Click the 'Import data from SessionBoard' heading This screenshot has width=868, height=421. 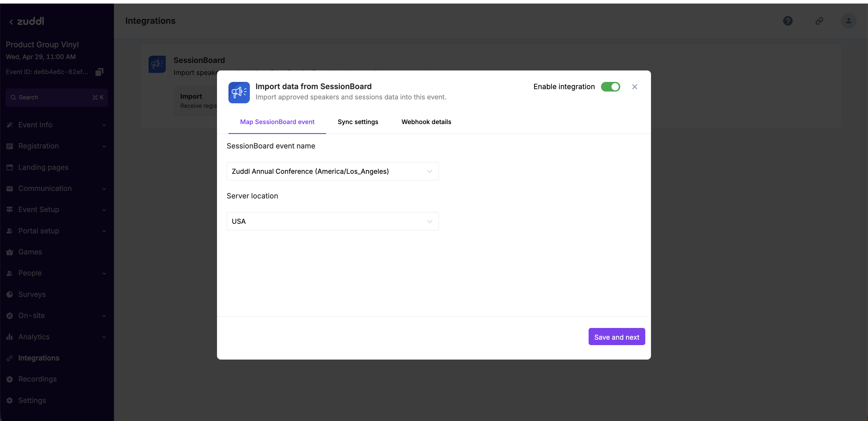pos(313,86)
